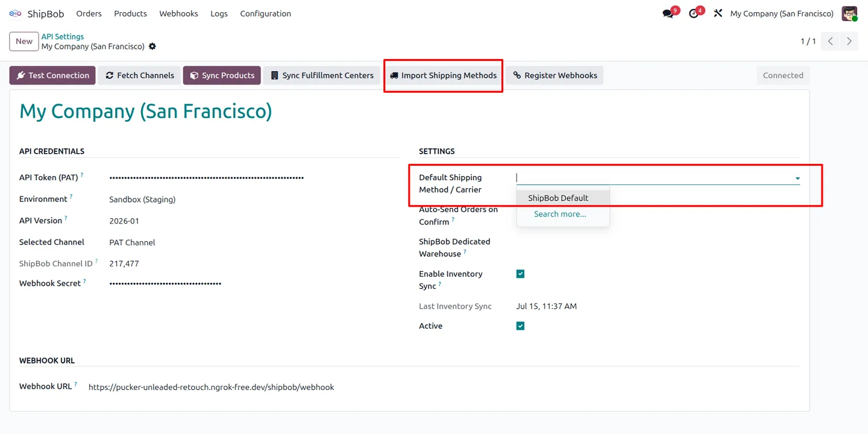The width and height of the screenshot is (868, 434).
Task: Click the Selected Channel value PAT Channel
Action: pyautogui.click(x=132, y=242)
